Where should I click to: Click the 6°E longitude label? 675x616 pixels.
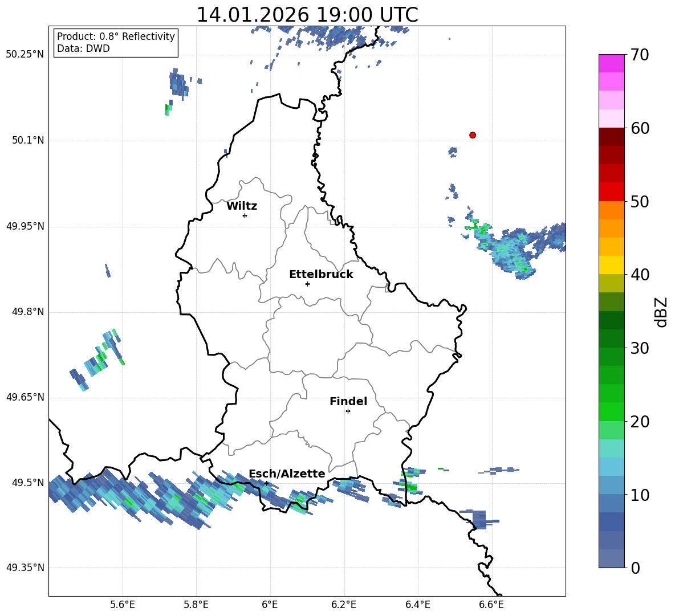coord(270,605)
